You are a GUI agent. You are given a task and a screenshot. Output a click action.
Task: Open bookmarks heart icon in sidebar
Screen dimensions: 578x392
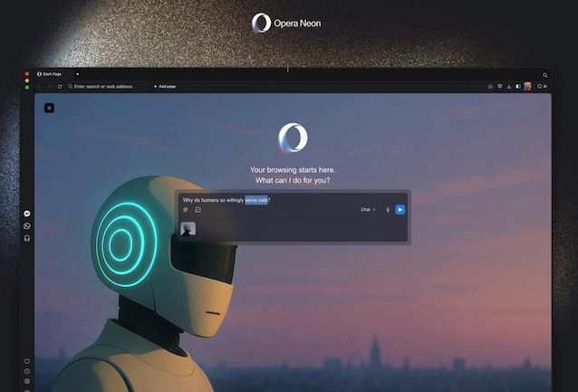[x=27, y=361]
